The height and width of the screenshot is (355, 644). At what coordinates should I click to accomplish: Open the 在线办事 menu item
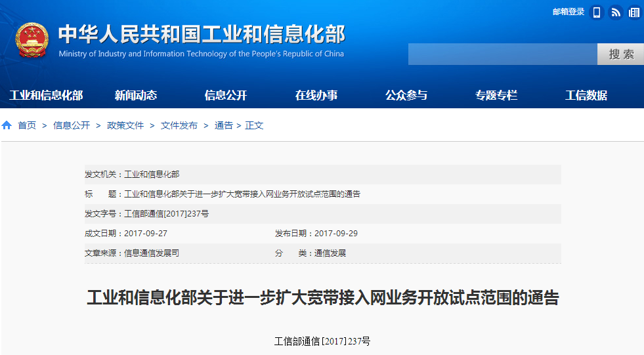(x=316, y=95)
